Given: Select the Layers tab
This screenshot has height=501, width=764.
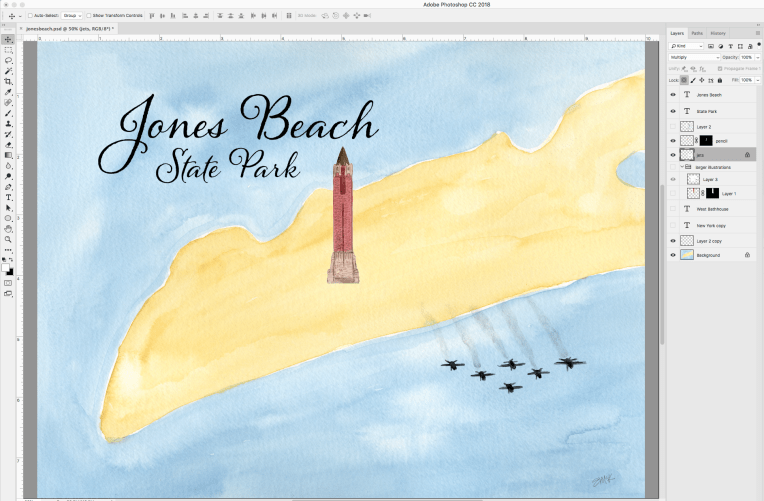Looking at the screenshot, I should [677, 33].
